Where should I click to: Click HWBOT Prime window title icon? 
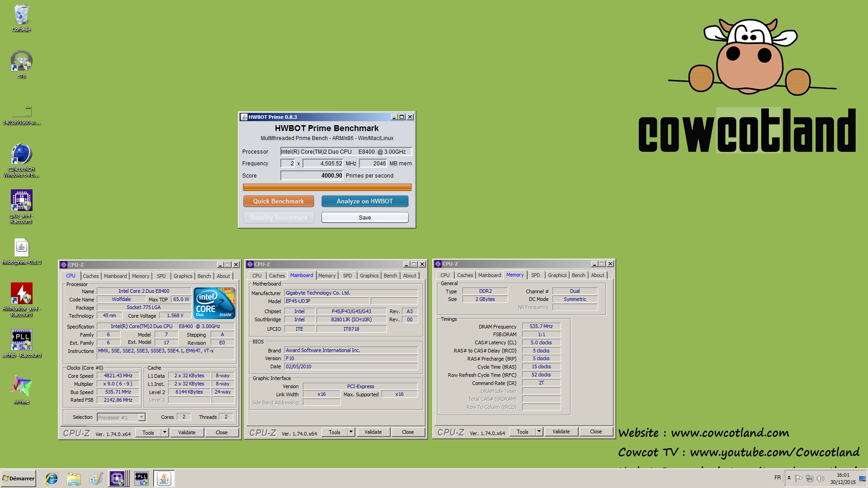pyautogui.click(x=244, y=117)
